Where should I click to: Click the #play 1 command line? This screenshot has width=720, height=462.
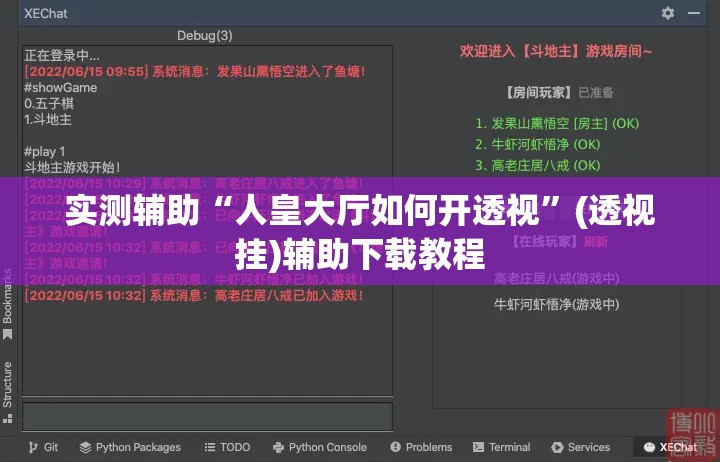(x=45, y=151)
